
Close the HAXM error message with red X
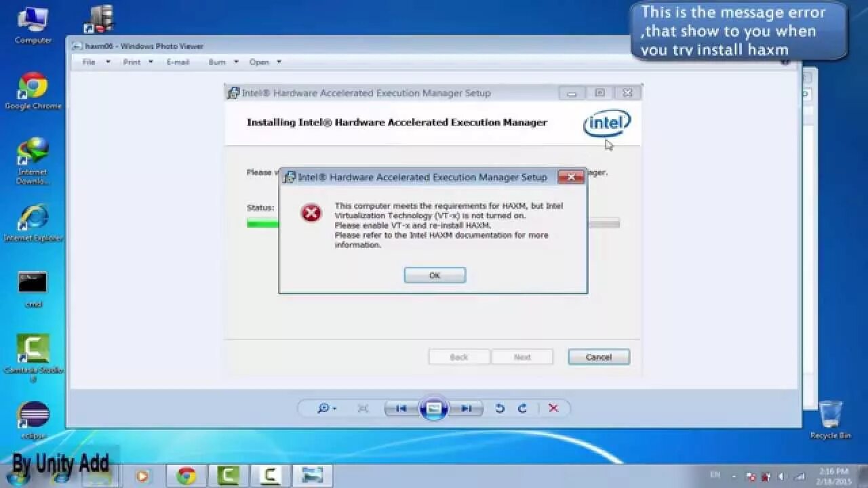(571, 177)
